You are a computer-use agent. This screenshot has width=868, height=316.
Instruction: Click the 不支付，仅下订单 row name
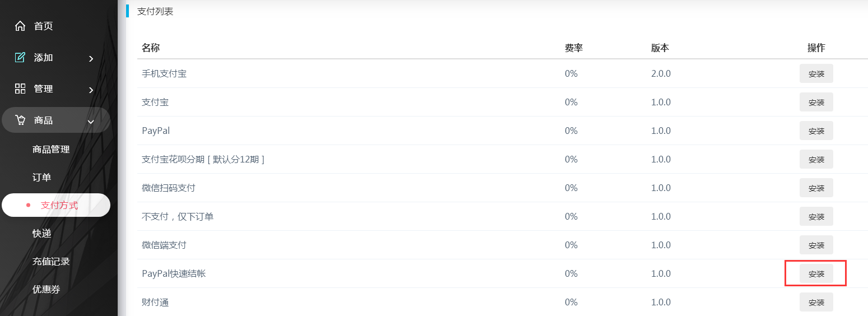tap(178, 216)
